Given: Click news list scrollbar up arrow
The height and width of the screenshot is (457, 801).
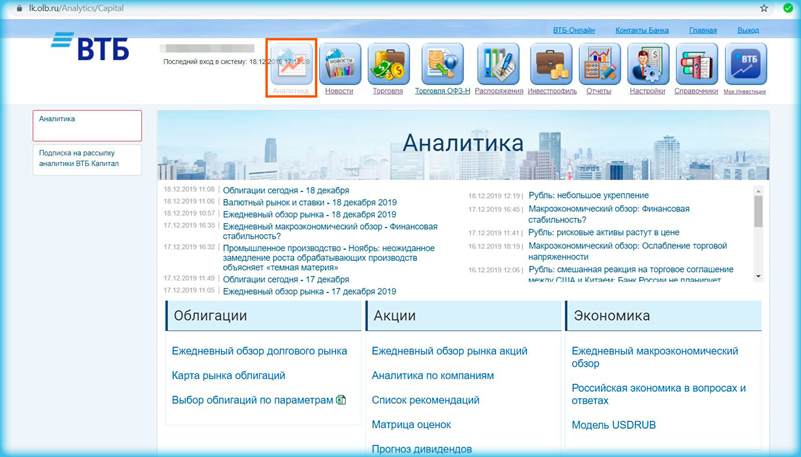Looking at the screenshot, I should tap(758, 191).
